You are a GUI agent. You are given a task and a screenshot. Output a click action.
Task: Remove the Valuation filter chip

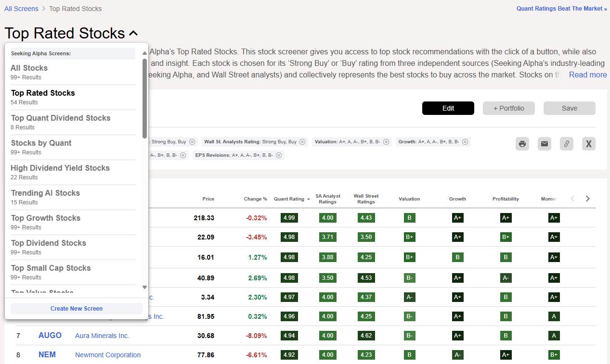point(387,142)
